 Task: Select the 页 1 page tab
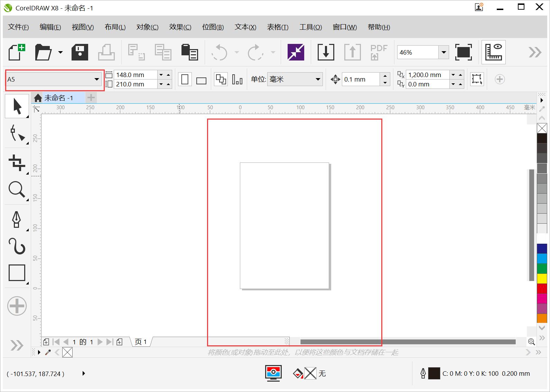141,342
